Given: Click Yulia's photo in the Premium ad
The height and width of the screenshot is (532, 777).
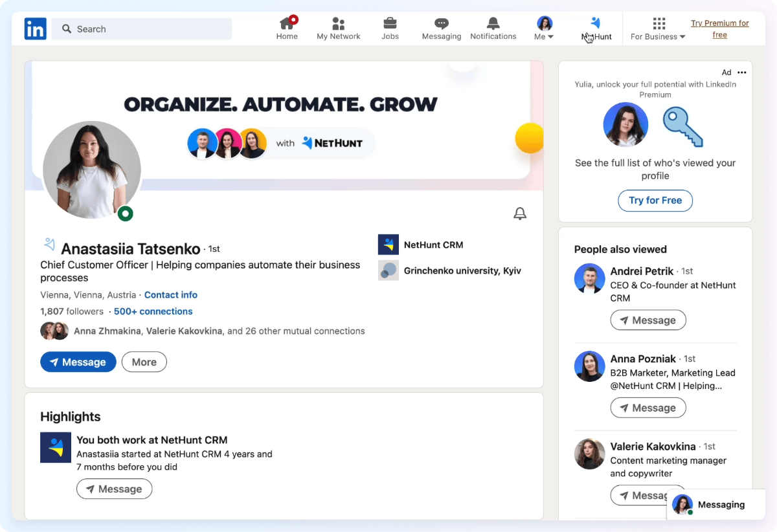Looking at the screenshot, I should pos(625,125).
